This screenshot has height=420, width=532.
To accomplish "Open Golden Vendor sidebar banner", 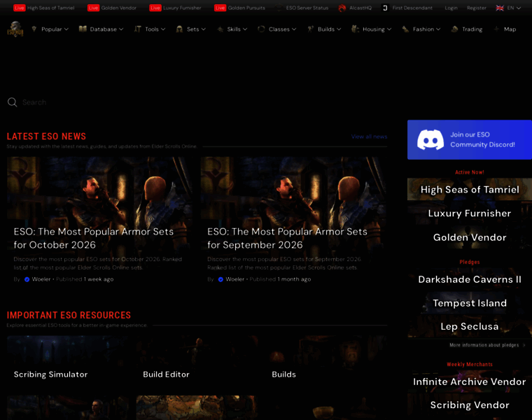I will click(x=470, y=237).
